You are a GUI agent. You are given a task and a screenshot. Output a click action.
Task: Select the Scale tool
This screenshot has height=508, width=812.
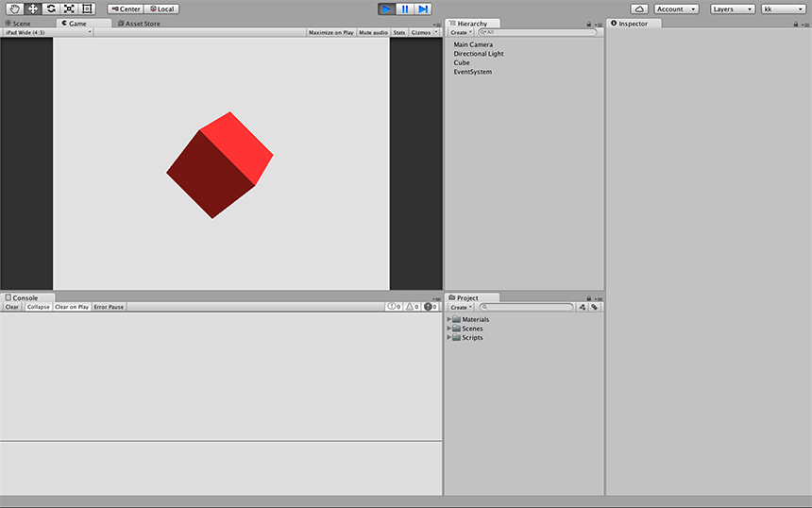tap(69, 8)
